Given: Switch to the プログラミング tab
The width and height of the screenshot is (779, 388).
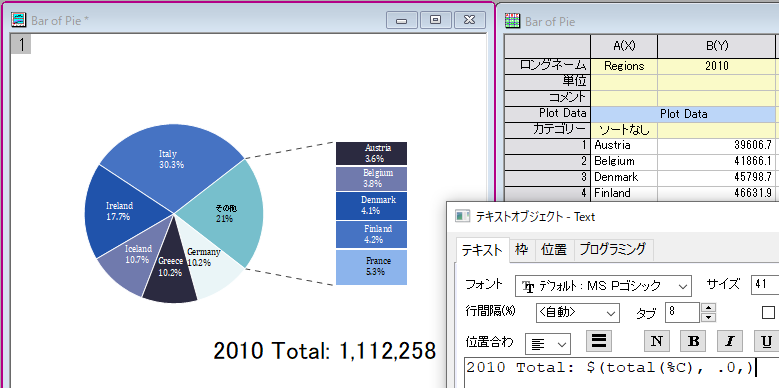Looking at the screenshot, I should coord(613,249).
